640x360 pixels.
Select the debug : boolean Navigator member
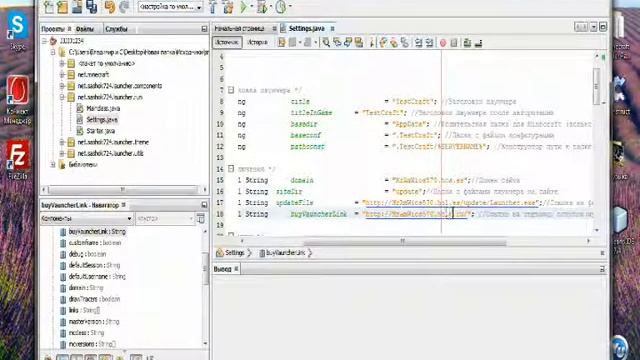tap(87, 254)
